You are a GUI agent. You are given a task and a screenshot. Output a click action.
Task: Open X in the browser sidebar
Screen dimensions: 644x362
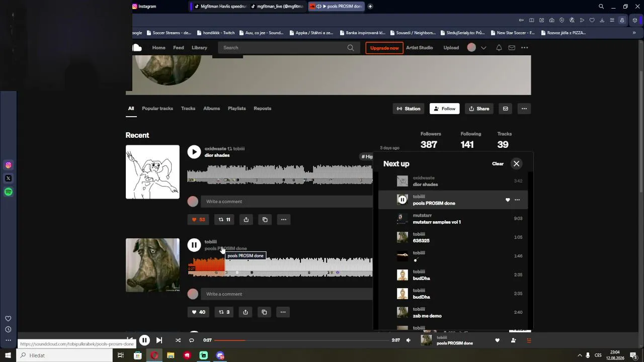9,178
